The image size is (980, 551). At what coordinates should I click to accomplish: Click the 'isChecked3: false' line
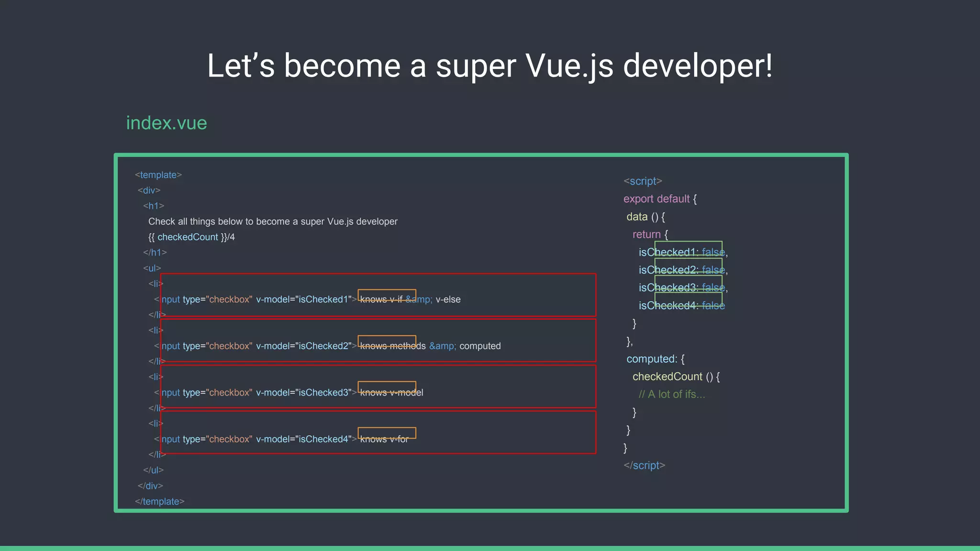click(683, 287)
